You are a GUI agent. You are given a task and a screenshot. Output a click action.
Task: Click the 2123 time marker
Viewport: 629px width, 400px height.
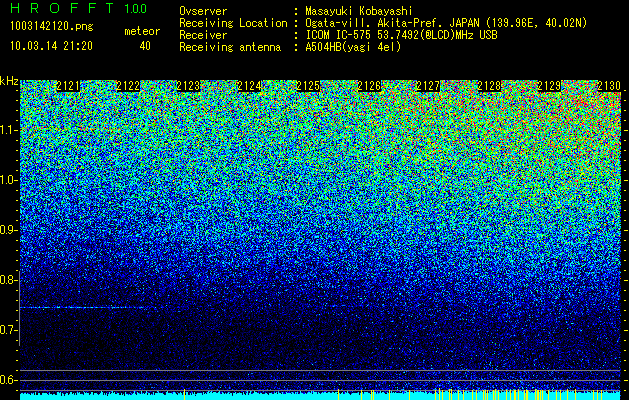188,86
